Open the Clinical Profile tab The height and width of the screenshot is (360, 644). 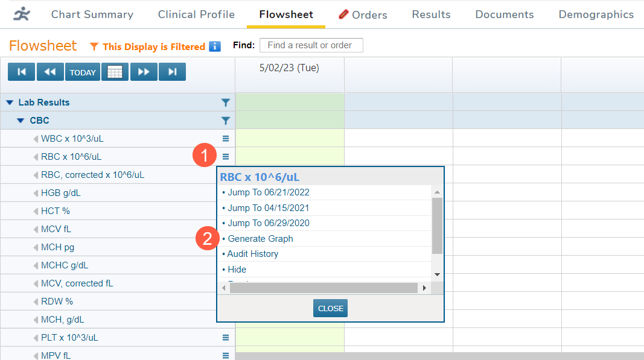pos(196,14)
